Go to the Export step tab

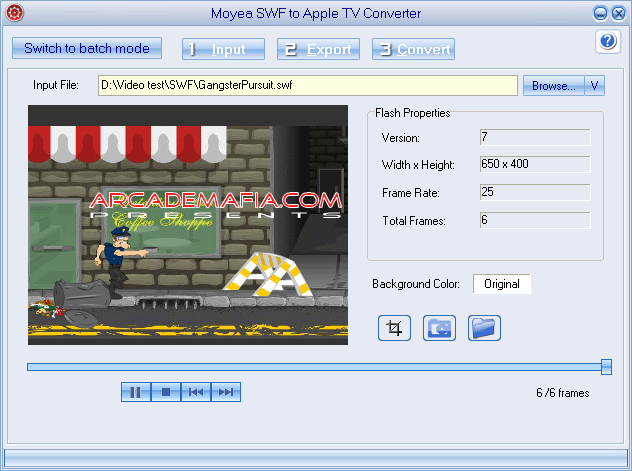coord(318,49)
